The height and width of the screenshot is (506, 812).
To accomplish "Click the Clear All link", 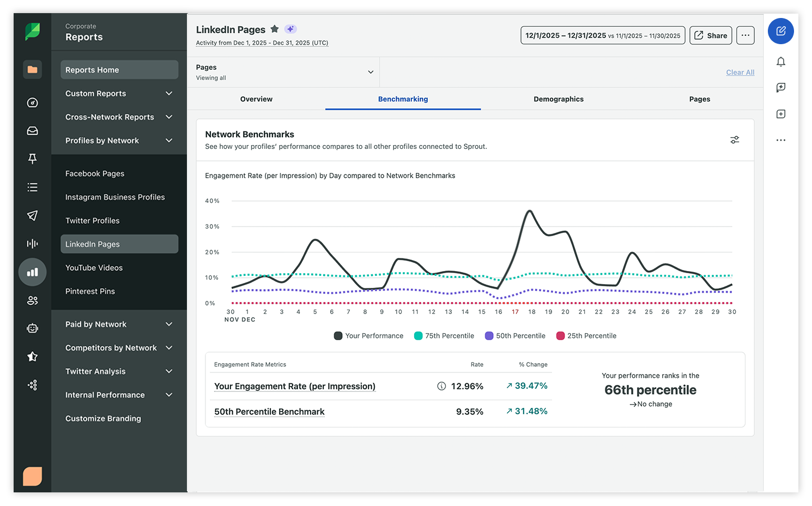I will pyautogui.click(x=740, y=72).
